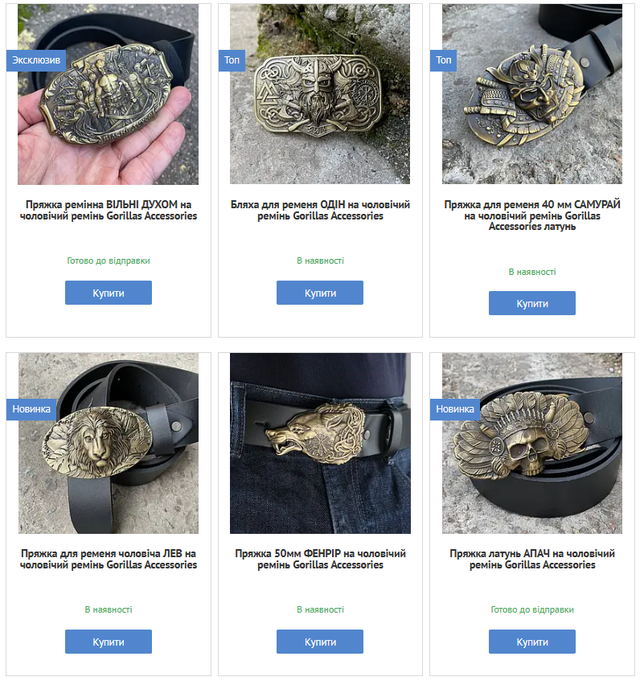Open the ЛЕВ lion buckle photo
This screenshot has width=640, height=681.
click(108, 443)
